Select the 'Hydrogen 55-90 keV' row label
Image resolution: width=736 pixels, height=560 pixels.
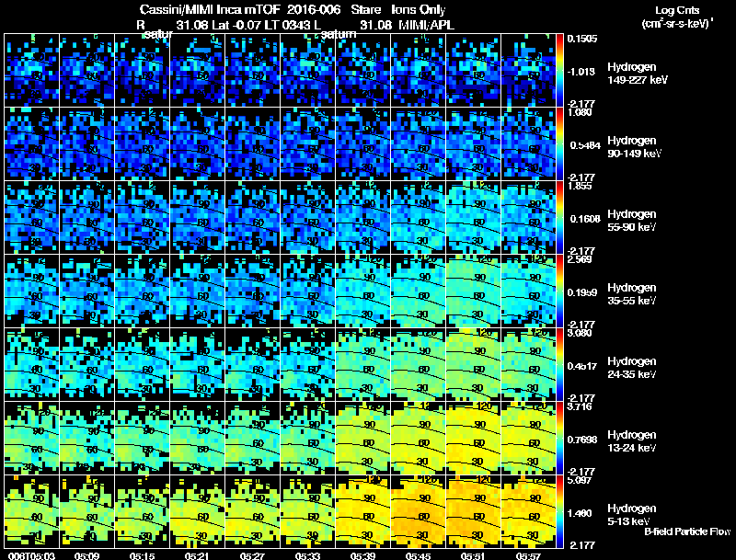[632, 221]
